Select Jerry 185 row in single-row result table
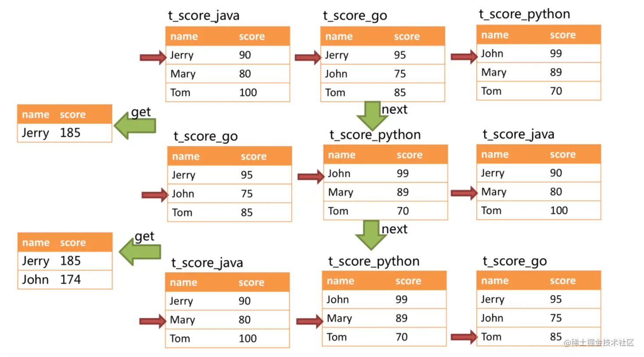Image resolution: width=644 pixels, height=357 pixels. [64, 133]
